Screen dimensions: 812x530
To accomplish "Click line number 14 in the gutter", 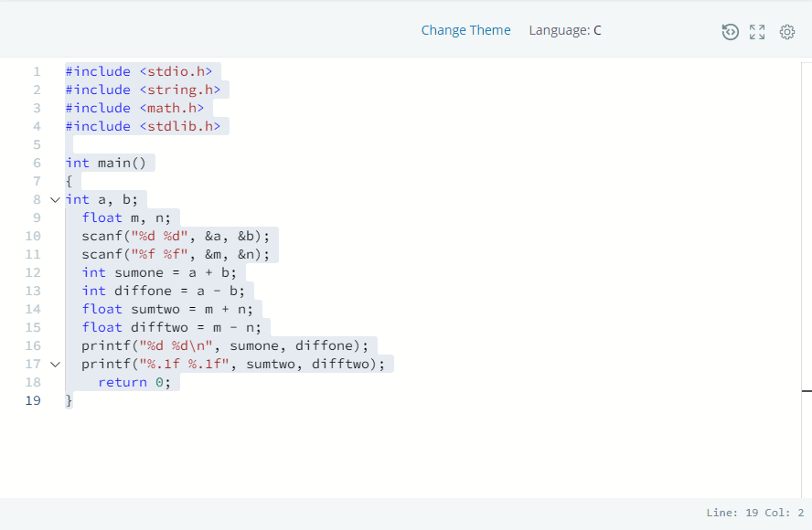I will 33,309.
